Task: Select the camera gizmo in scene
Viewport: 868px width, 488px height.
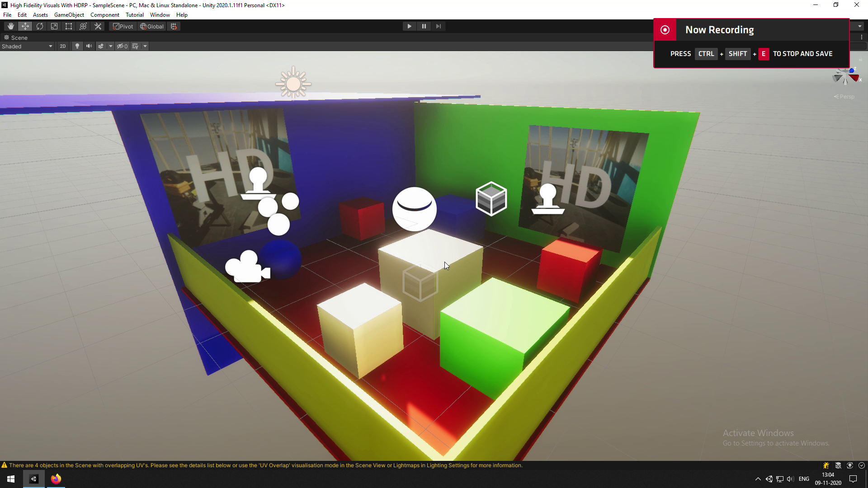Action: click(x=247, y=267)
